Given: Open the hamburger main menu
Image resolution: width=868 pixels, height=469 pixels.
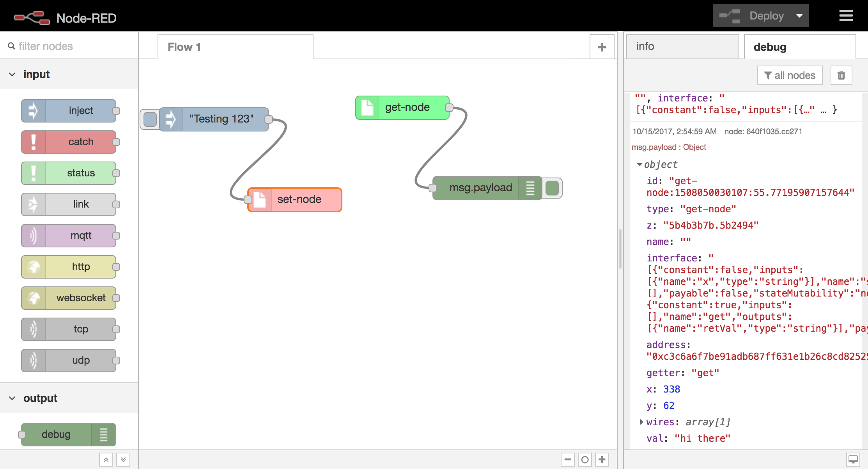Looking at the screenshot, I should (x=846, y=16).
